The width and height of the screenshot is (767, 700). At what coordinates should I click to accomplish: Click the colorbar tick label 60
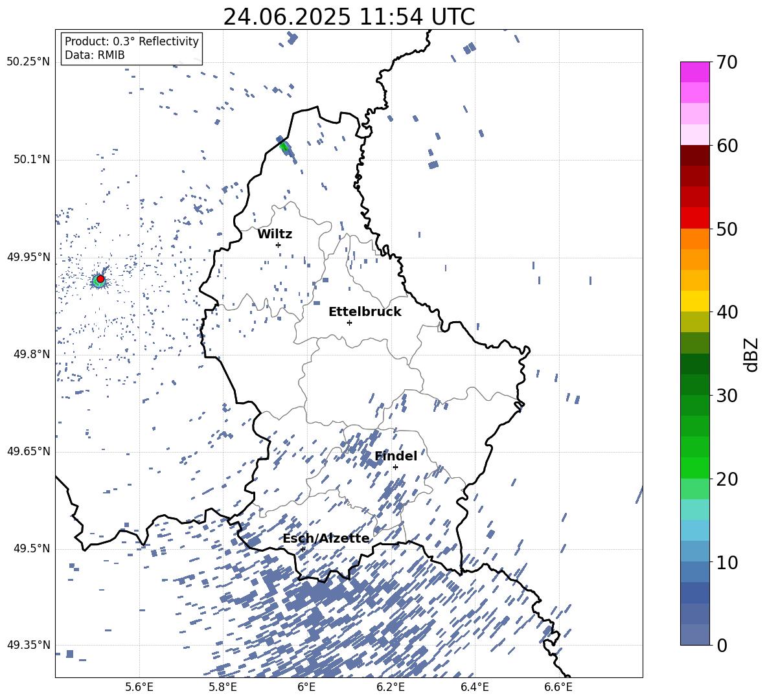coord(727,146)
